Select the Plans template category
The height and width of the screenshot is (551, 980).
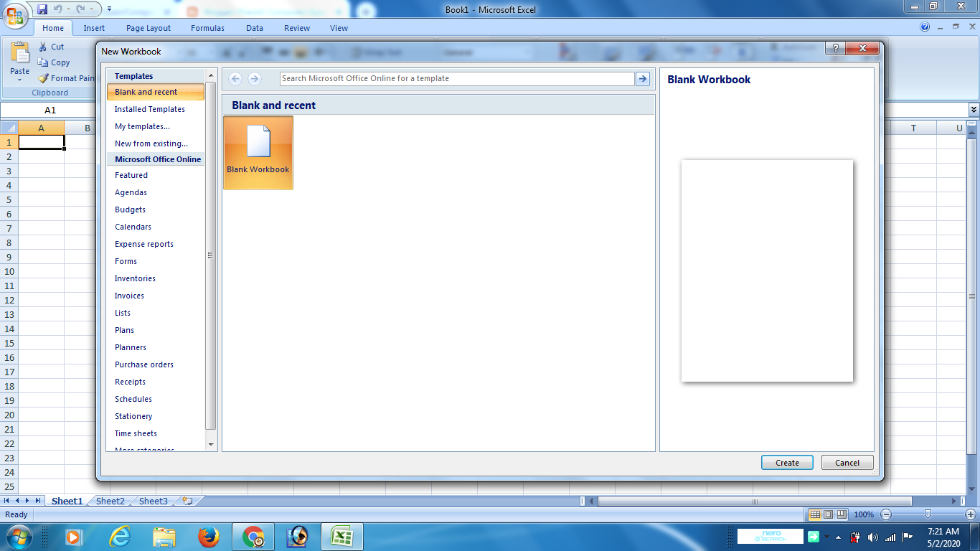(x=155, y=330)
